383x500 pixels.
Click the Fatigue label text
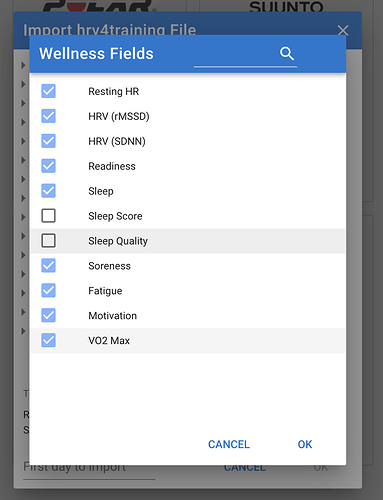click(105, 291)
